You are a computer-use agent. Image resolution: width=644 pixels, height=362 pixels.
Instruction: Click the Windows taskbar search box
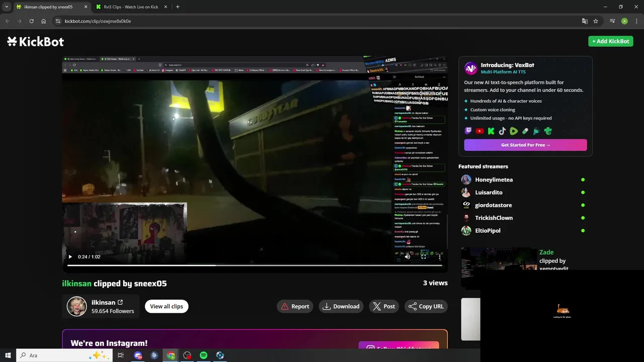(64, 355)
